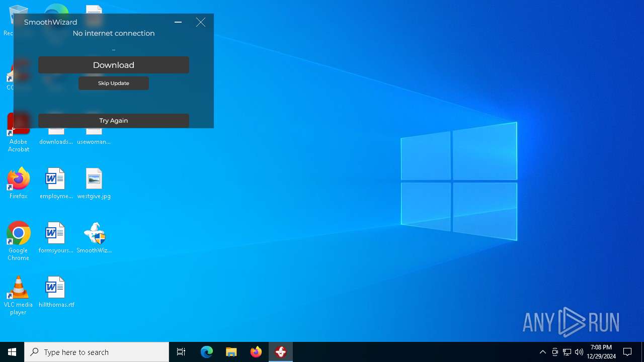
Task: Select the westgive.jpg image file
Action: pyautogui.click(x=94, y=184)
